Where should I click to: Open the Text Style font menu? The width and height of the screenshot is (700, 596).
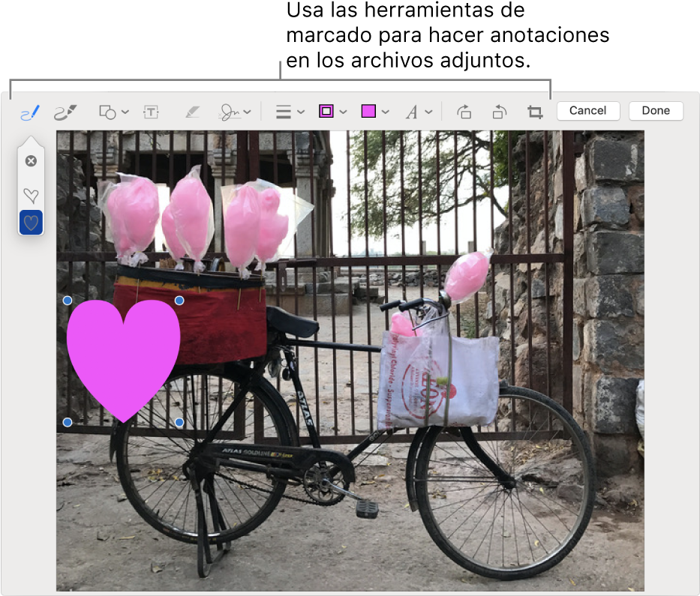[x=418, y=112]
